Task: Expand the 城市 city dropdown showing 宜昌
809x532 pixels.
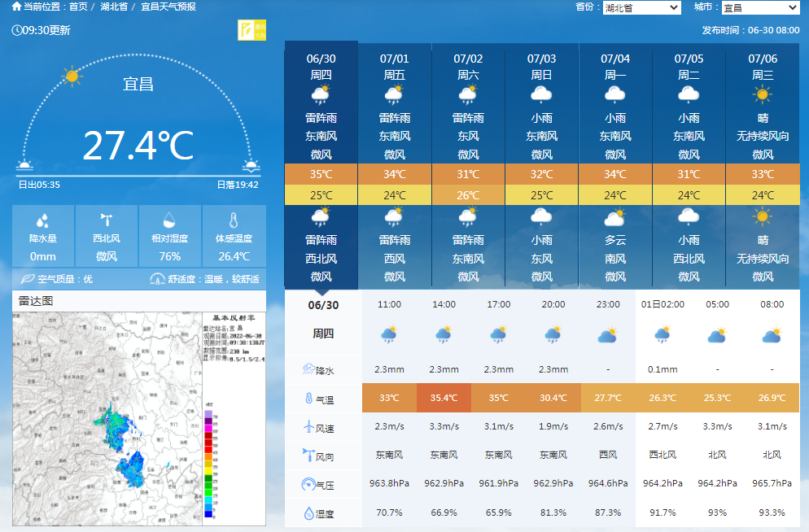Action: (x=760, y=8)
